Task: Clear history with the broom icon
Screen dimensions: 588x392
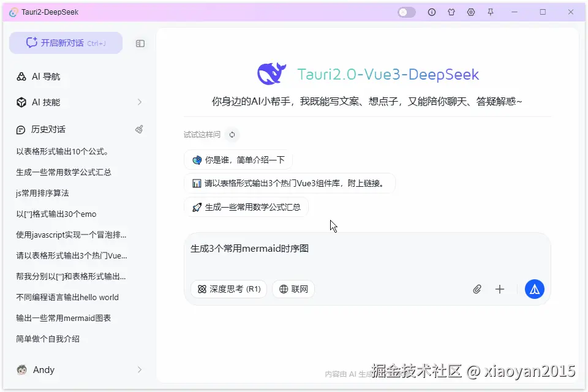Action: tap(139, 129)
